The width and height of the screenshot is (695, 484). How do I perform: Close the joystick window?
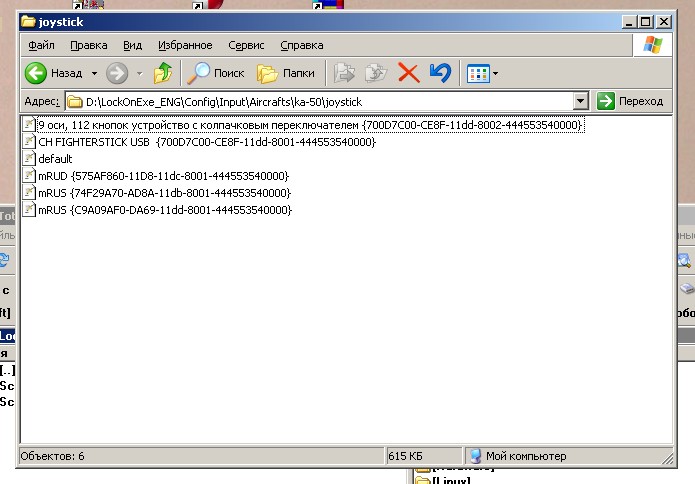click(663, 22)
